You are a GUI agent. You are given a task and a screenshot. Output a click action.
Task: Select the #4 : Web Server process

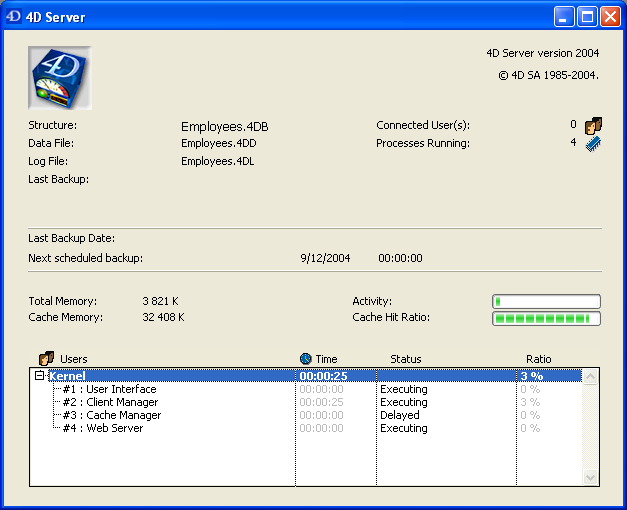coord(103,428)
